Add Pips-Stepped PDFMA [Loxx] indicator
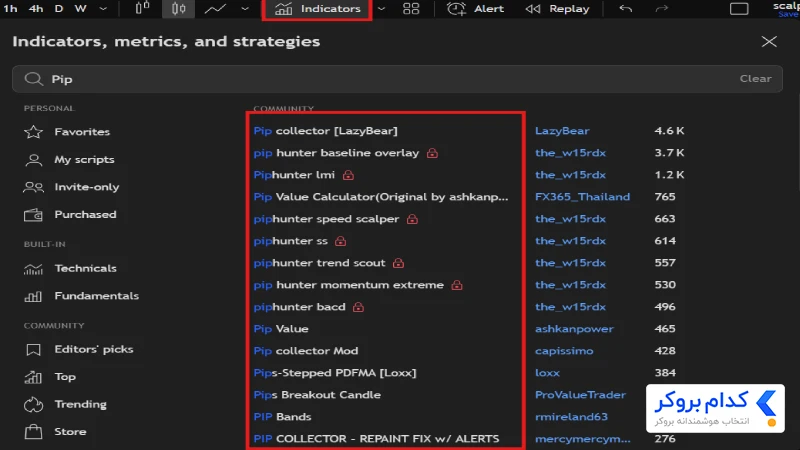Viewport: 800px width, 450px height. coord(335,372)
